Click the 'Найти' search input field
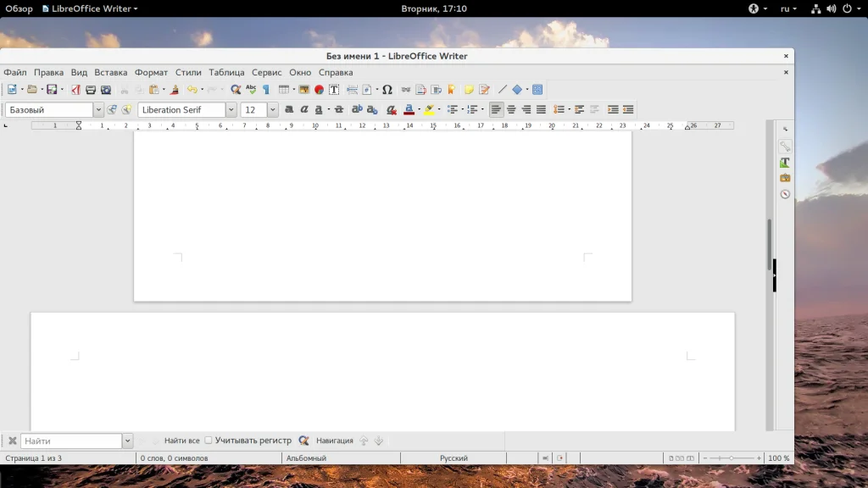 [x=71, y=441]
